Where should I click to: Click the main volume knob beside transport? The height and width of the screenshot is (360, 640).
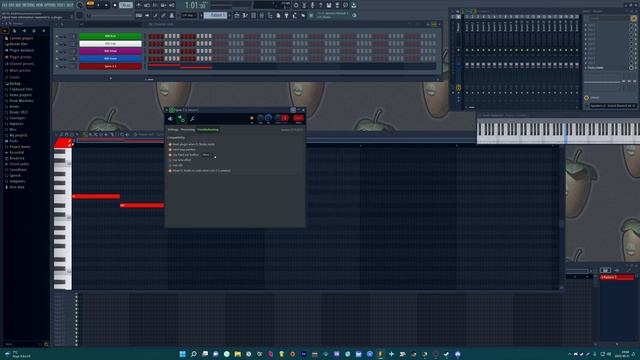(80, 5)
